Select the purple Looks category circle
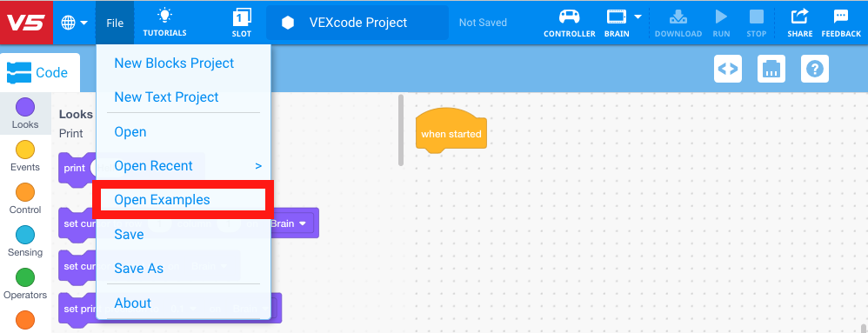The width and height of the screenshot is (868, 333). pyautogui.click(x=25, y=107)
